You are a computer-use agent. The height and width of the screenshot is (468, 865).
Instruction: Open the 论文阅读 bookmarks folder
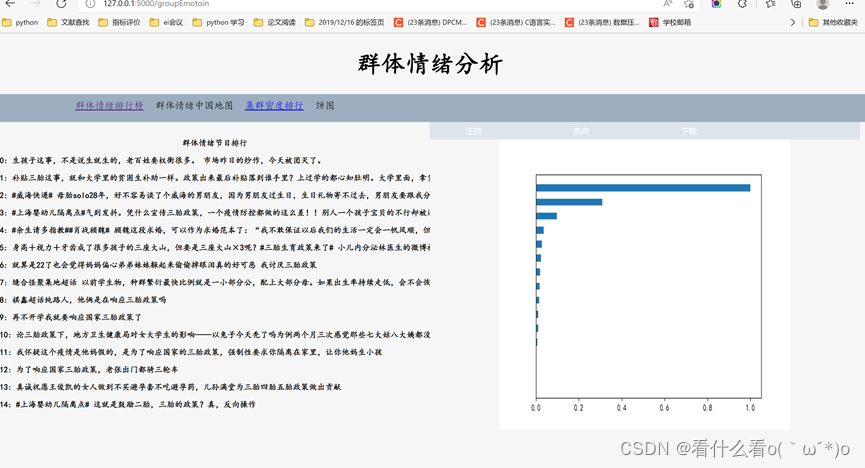click(275, 23)
